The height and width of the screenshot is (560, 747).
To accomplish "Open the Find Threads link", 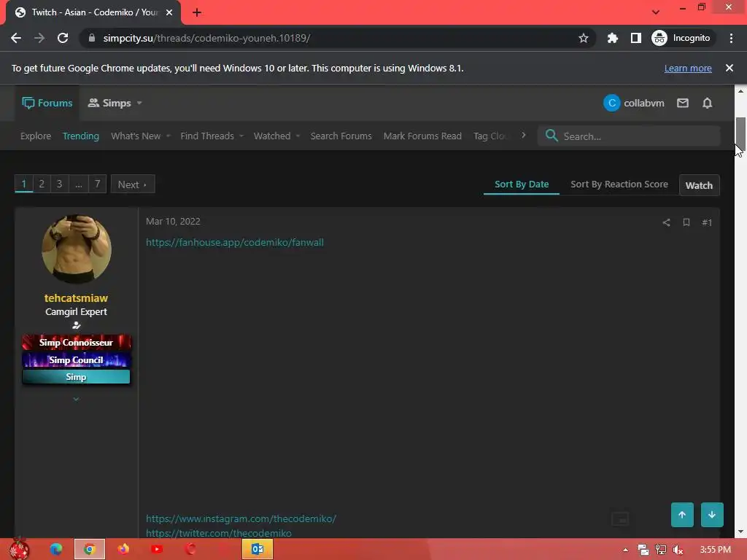I will pyautogui.click(x=207, y=136).
